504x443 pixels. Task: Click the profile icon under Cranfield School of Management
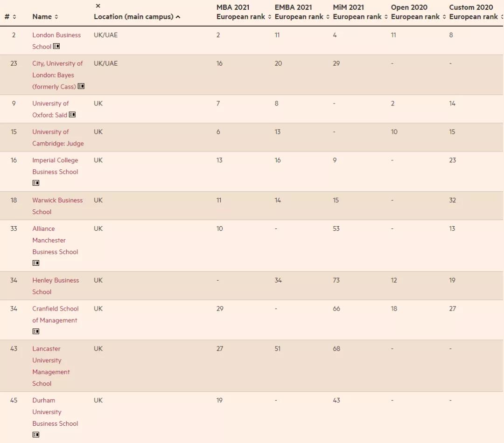(36, 332)
